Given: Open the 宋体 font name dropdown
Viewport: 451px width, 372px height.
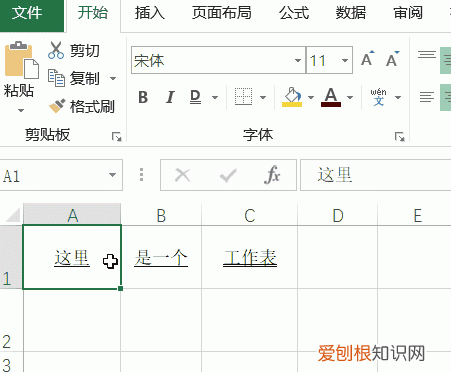Looking at the screenshot, I should 298,60.
